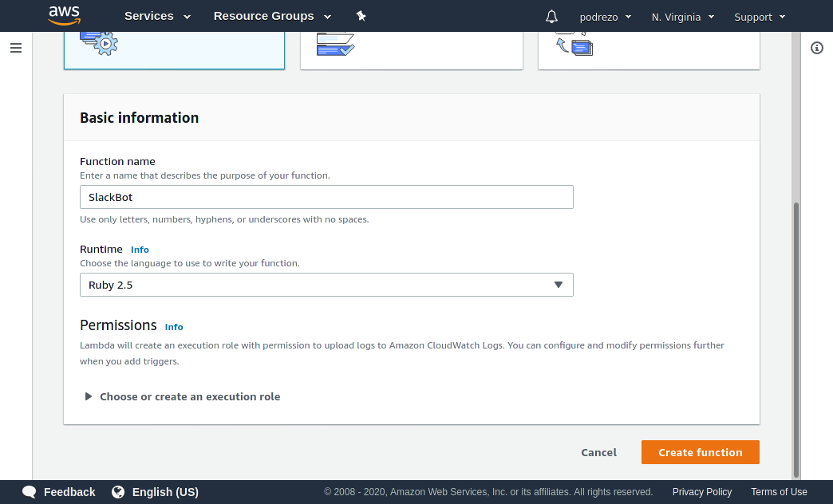Open the hamburger menu in the sidebar
The width and height of the screenshot is (833, 504).
16,48
